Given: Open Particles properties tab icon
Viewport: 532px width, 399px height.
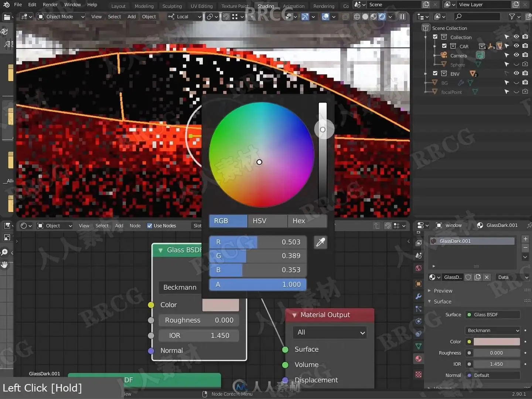Looking at the screenshot, I should coord(419,308).
